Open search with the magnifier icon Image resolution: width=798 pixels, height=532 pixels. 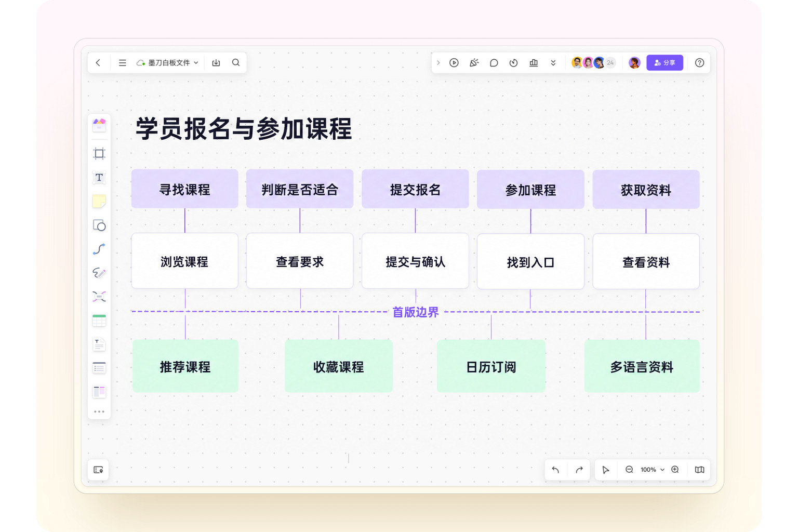(236, 62)
